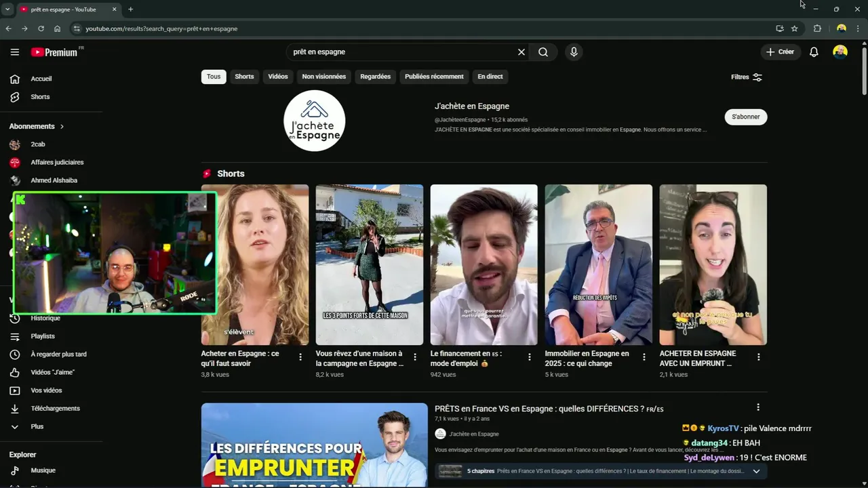Image resolution: width=868 pixels, height=488 pixels.
Task: Open the tab search dropdown arrow
Action: click(7, 9)
